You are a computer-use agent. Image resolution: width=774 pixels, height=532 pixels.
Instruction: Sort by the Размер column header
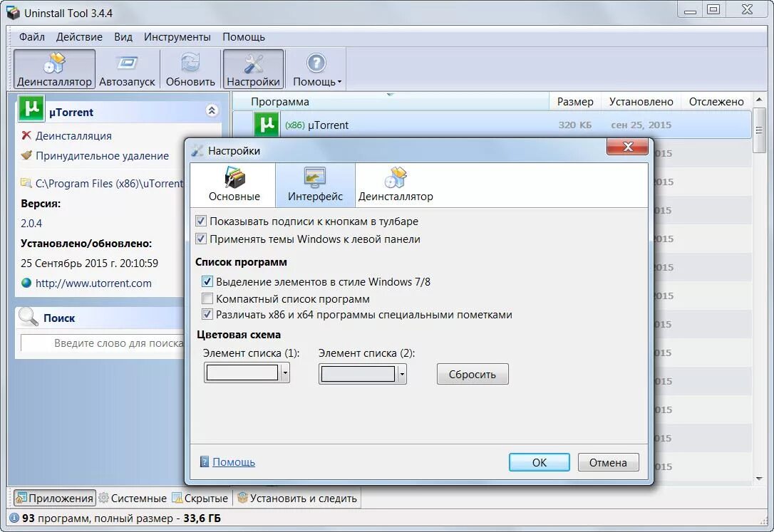coord(575,102)
